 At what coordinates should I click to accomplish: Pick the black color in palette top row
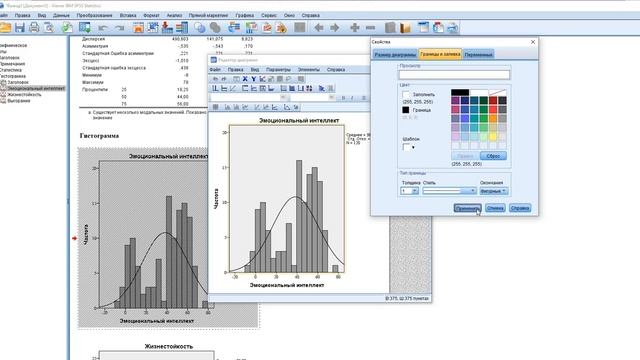pyautogui.click(x=460, y=92)
